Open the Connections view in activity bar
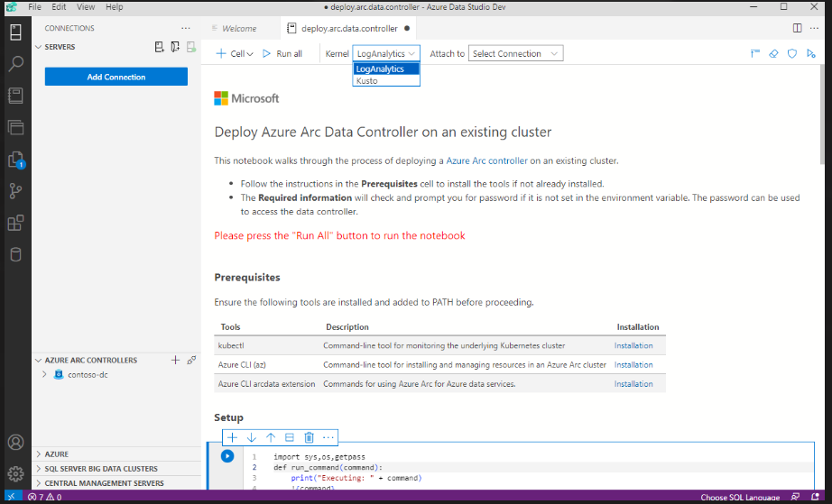 pos(15,32)
